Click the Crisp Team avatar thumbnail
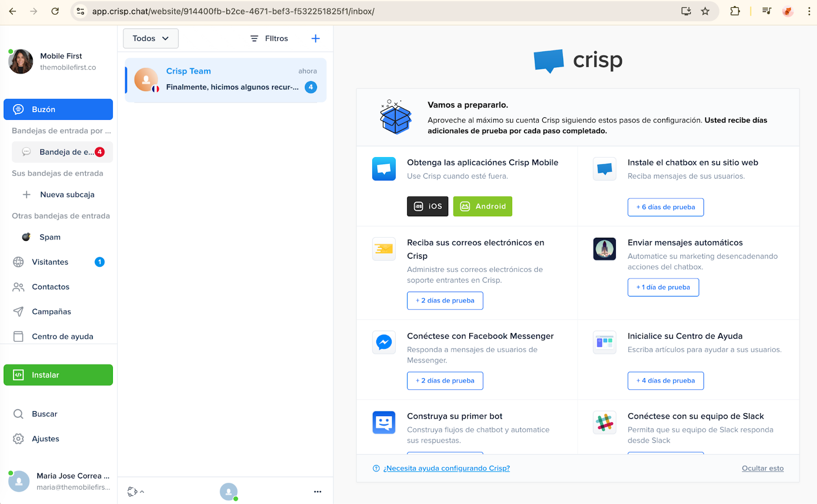 146,80
